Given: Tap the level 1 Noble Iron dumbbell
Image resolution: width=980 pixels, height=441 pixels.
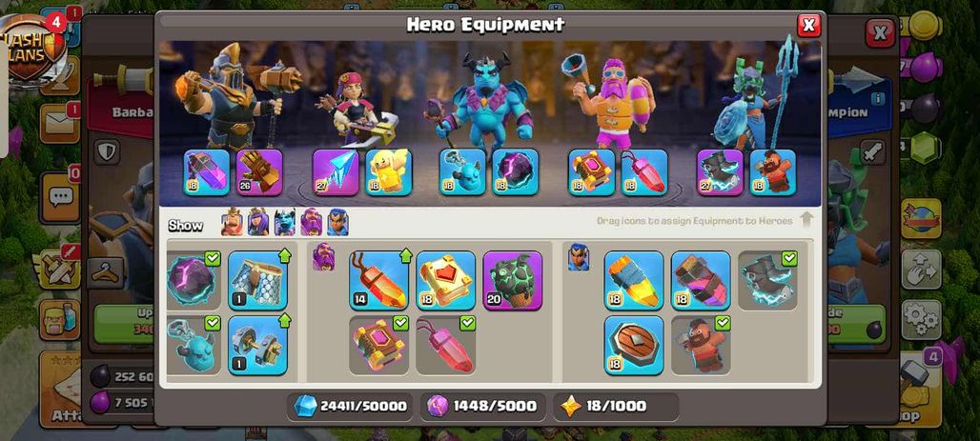Looking at the screenshot, I should point(257,346).
